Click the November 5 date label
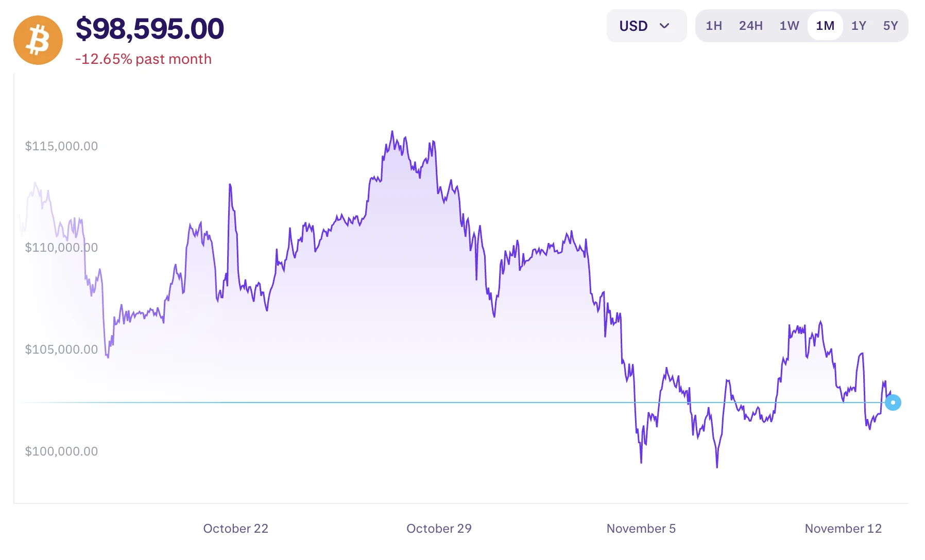 (640, 528)
